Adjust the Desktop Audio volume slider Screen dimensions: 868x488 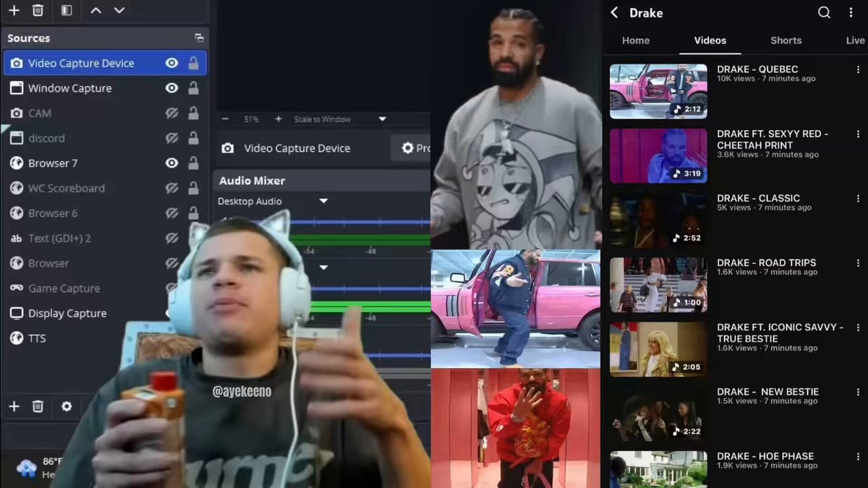click(325, 222)
